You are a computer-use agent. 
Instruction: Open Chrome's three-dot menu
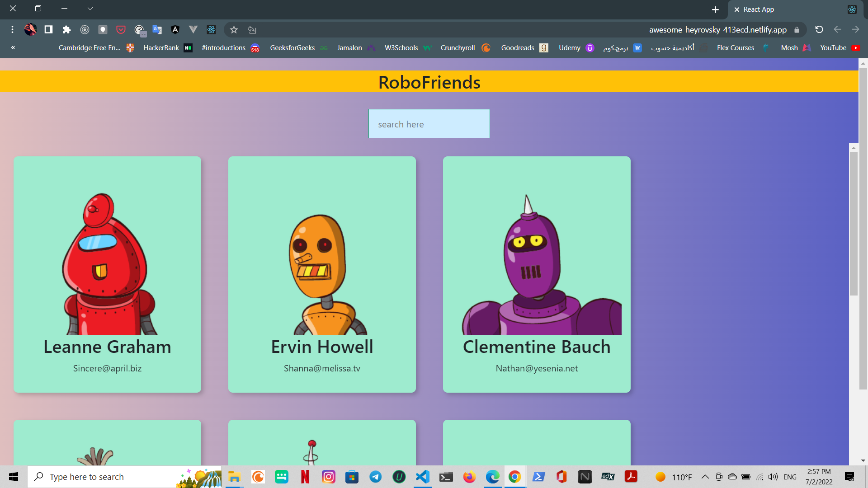(x=12, y=30)
